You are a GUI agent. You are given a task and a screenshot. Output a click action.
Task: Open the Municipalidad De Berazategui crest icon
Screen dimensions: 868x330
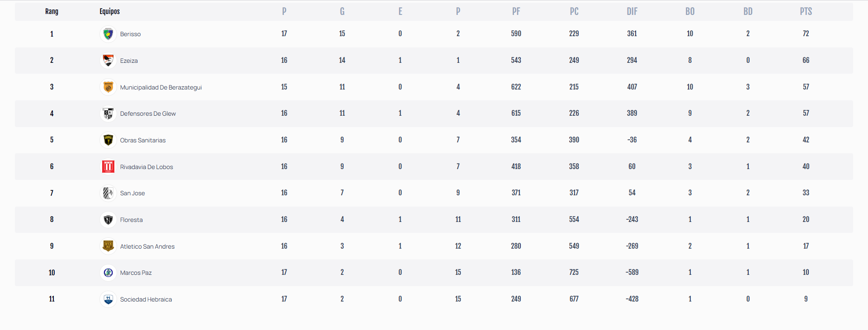click(108, 87)
